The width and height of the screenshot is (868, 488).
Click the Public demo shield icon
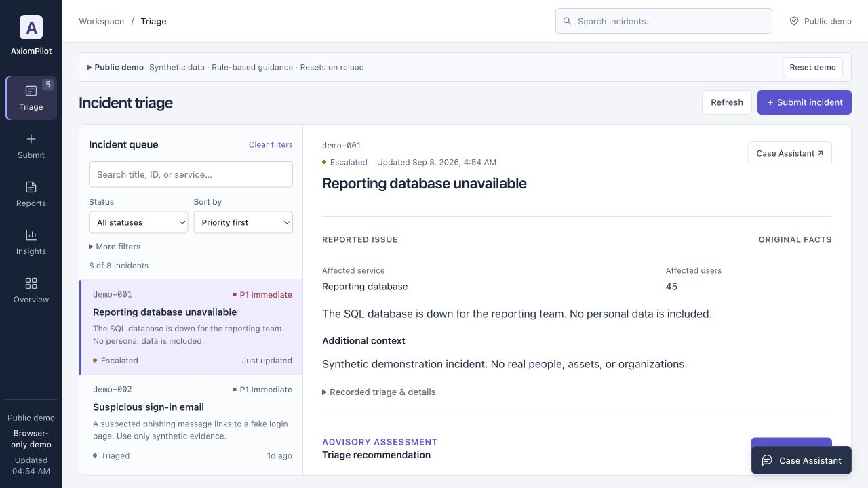pyautogui.click(x=794, y=21)
